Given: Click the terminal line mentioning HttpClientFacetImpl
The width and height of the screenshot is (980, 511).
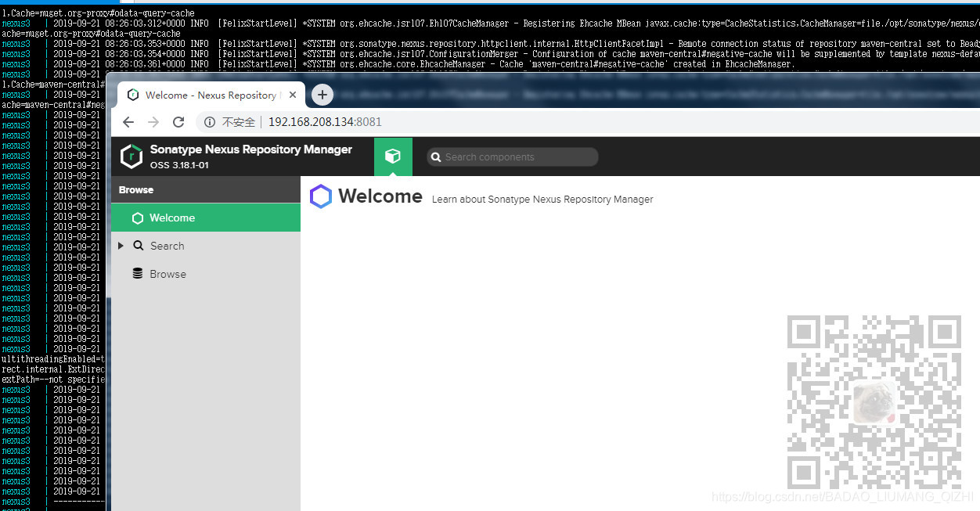Looking at the screenshot, I should click(x=490, y=44).
